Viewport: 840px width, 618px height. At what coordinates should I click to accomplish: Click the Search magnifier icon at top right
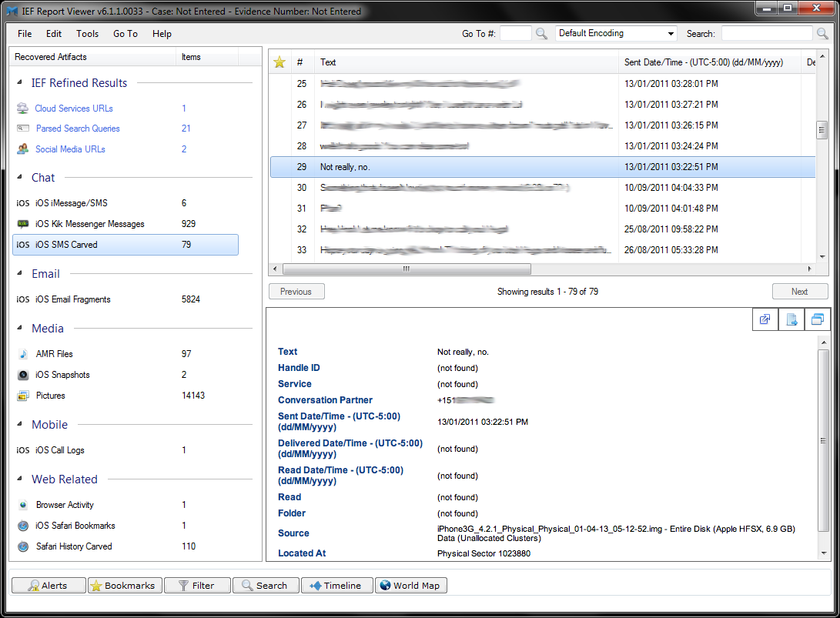pyautogui.click(x=822, y=34)
